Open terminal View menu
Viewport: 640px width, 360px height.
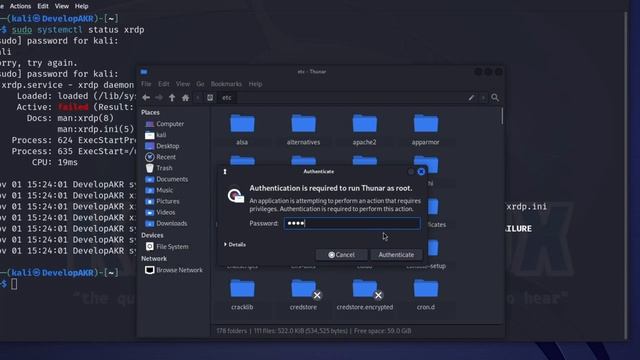[x=62, y=6]
